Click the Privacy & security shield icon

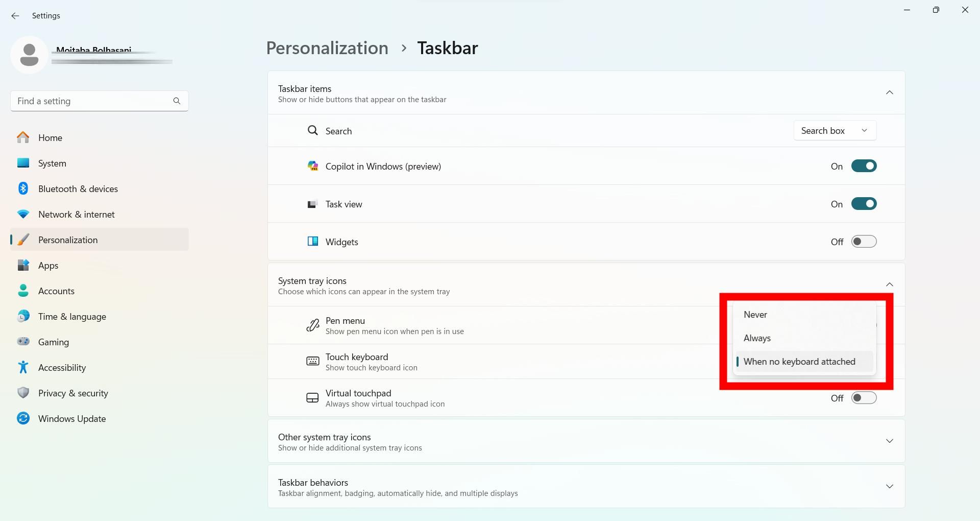point(23,393)
